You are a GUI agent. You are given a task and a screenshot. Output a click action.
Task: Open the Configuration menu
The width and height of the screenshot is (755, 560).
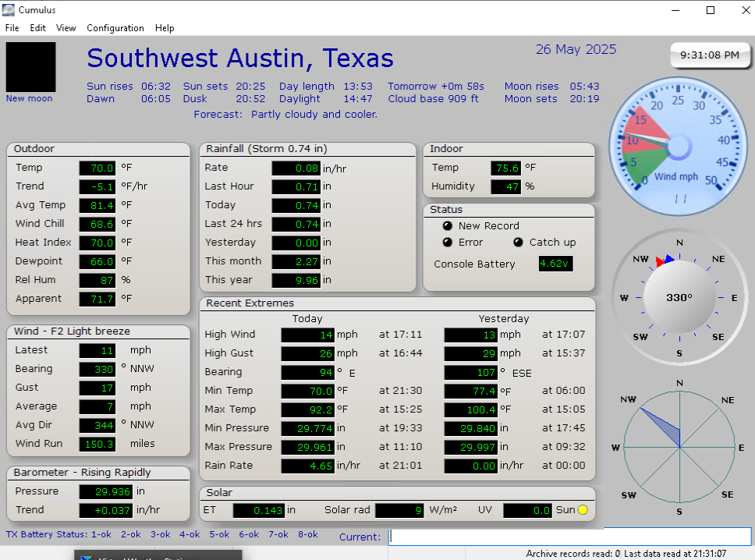[x=115, y=28]
